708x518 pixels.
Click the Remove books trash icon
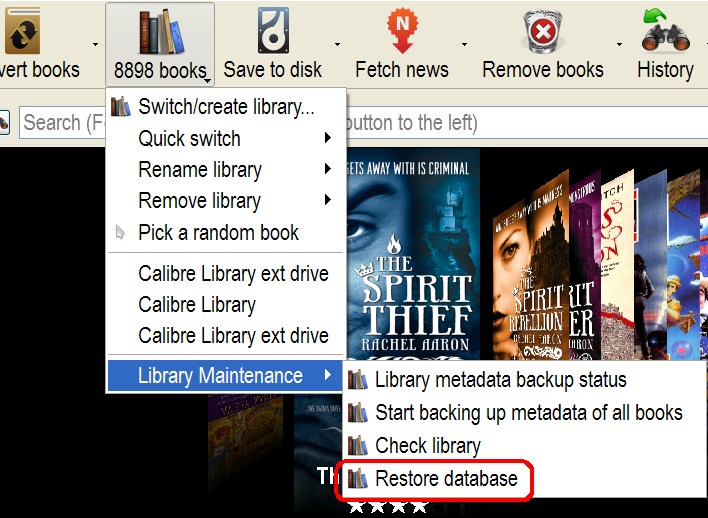(542, 31)
